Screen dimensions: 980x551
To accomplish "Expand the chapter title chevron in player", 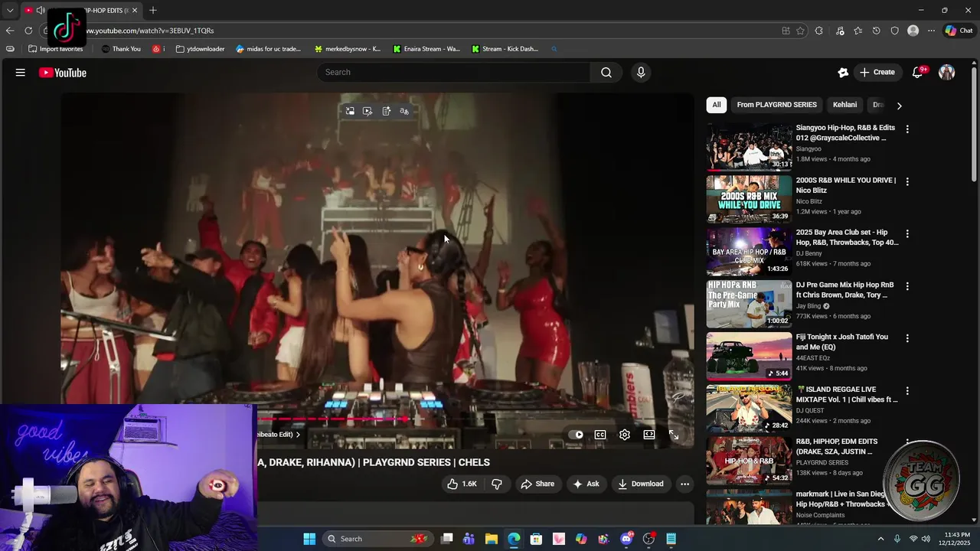I will point(298,435).
